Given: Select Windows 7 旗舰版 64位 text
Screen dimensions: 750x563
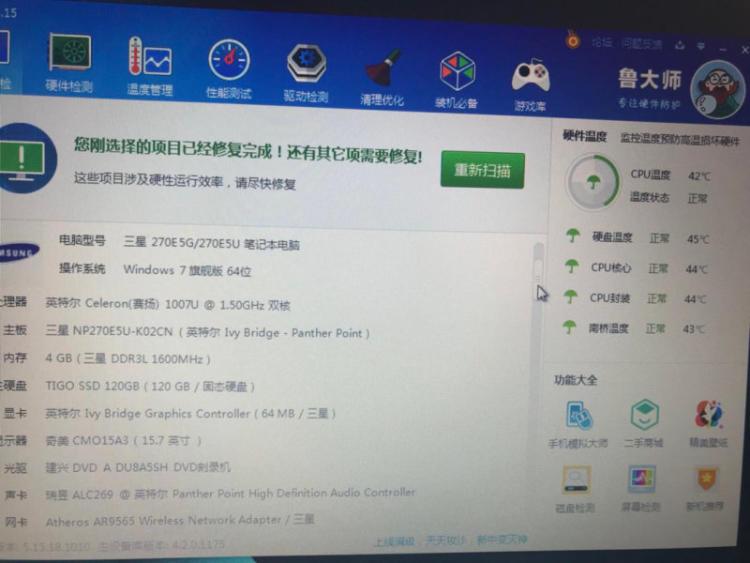Looking at the screenshot, I should click(187, 270).
